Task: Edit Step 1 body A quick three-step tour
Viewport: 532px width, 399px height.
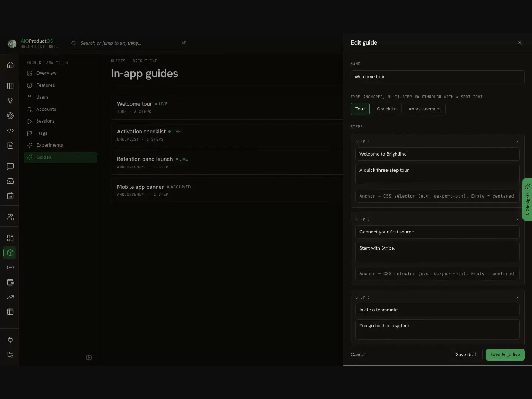Action: click(x=437, y=174)
